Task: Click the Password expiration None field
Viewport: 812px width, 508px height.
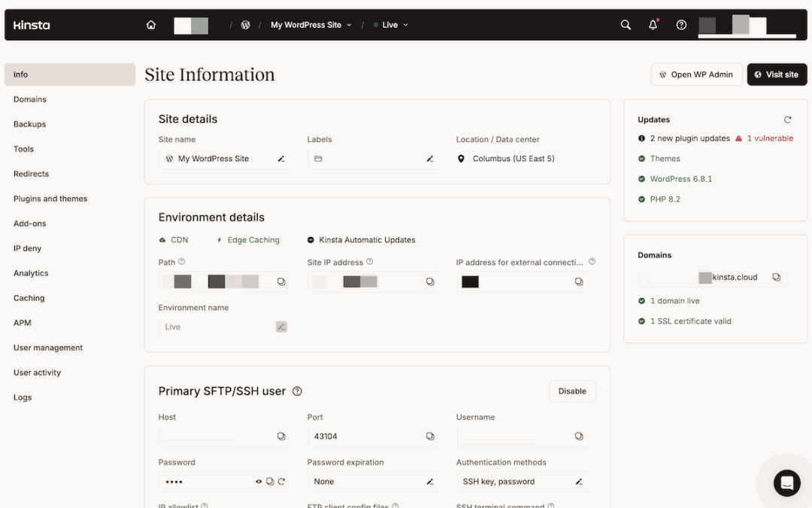Action: coord(374,482)
